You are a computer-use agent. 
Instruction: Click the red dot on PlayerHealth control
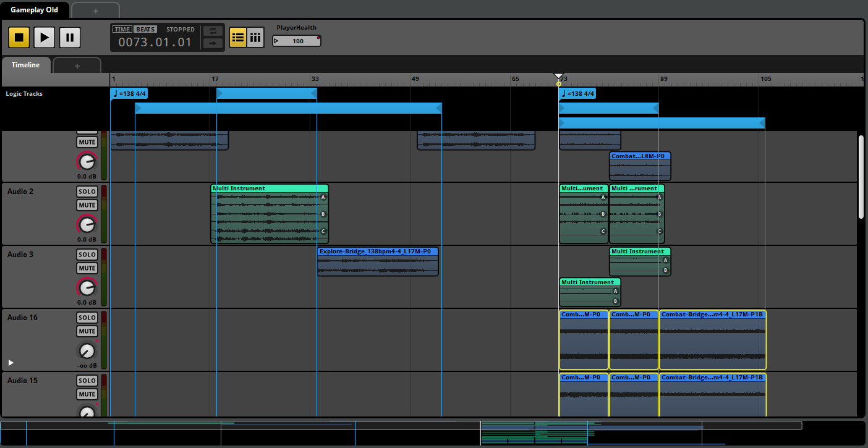click(x=318, y=38)
